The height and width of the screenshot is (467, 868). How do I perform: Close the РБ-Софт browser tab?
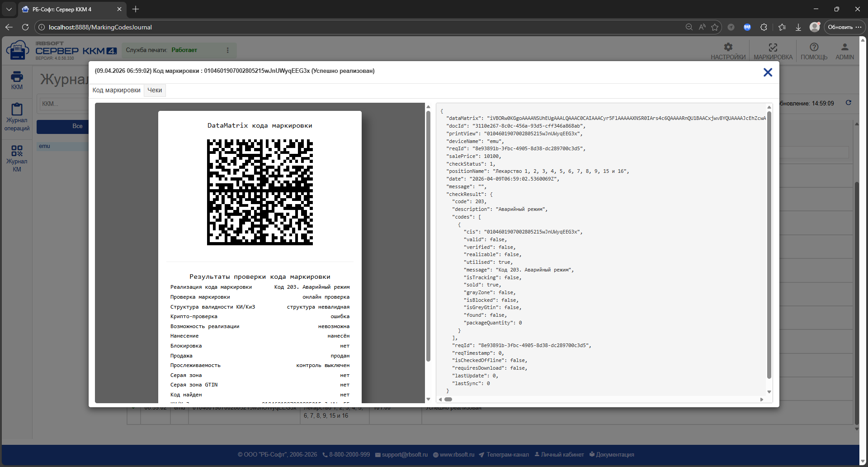119,9
